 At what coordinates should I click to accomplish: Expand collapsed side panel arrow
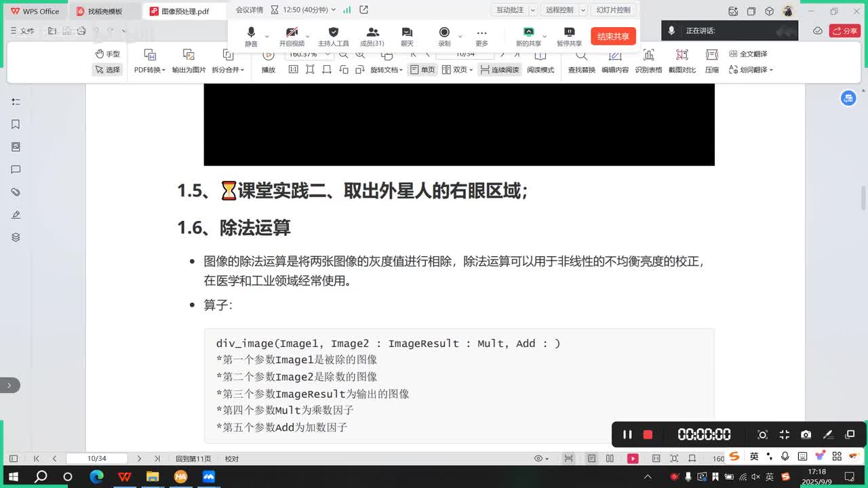click(9, 385)
